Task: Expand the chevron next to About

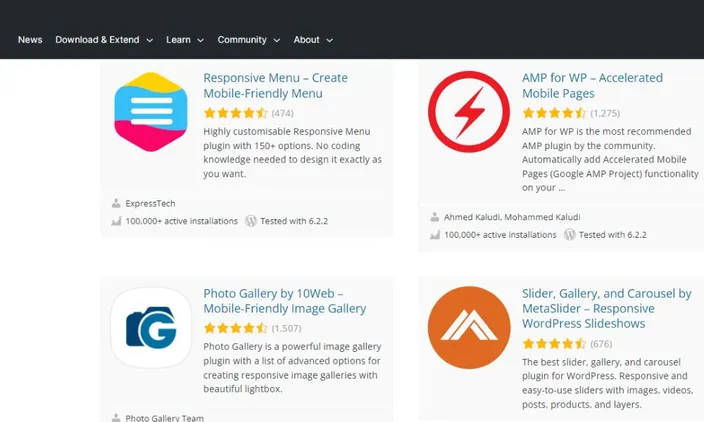Action: pyautogui.click(x=329, y=40)
